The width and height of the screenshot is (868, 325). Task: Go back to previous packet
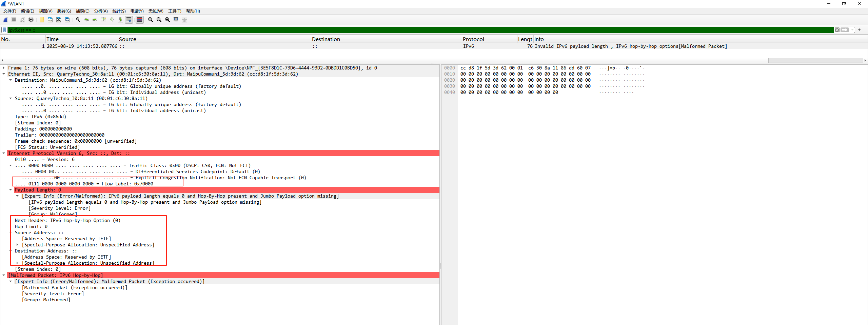[86, 20]
